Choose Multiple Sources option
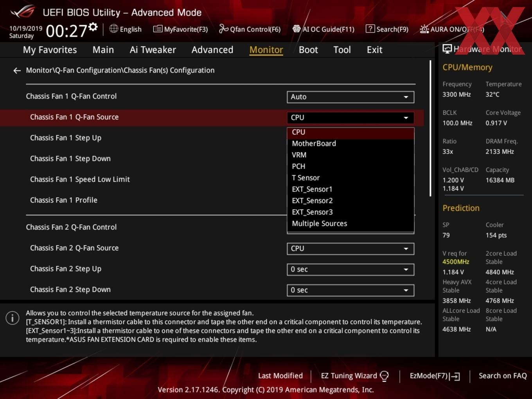Image resolution: width=532 pixels, height=399 pixels. coord(350,224)
